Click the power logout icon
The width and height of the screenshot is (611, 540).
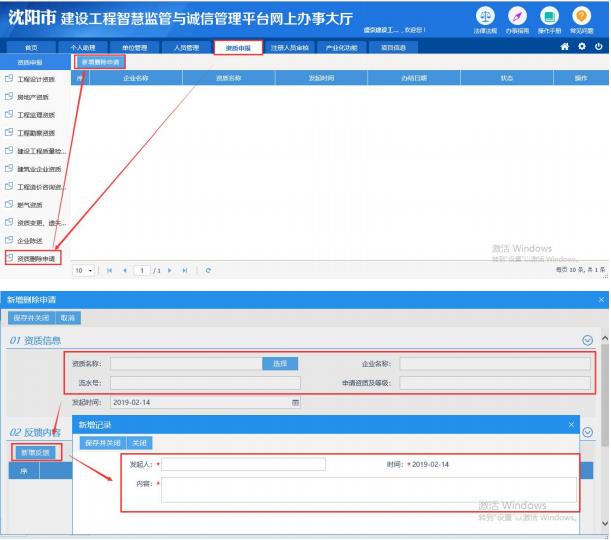coord(598,47)
